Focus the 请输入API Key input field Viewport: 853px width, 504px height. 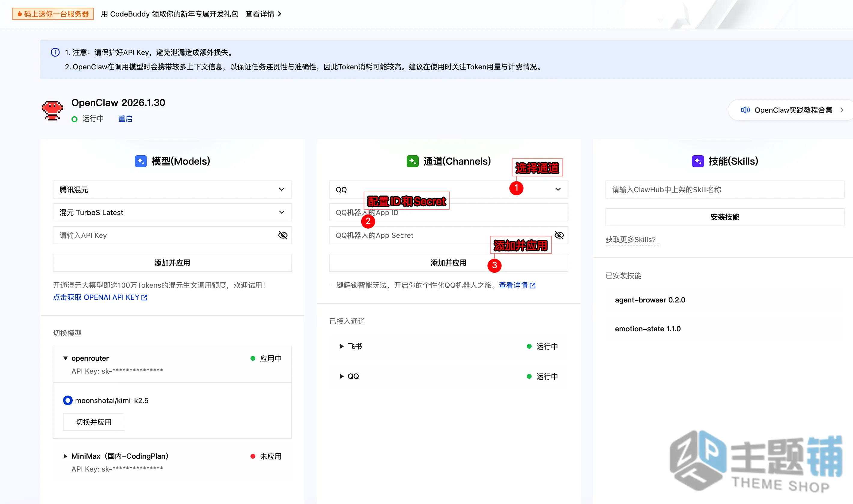point(172,235)
